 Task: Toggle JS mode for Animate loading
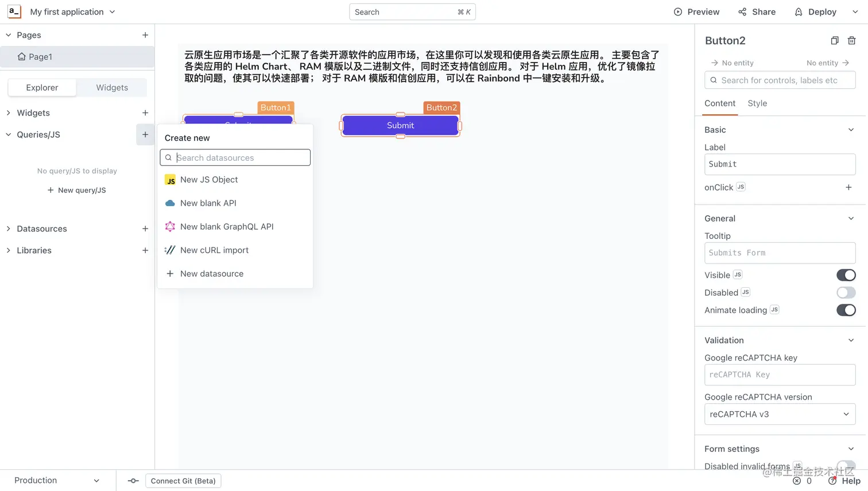(x=774, y=310)
